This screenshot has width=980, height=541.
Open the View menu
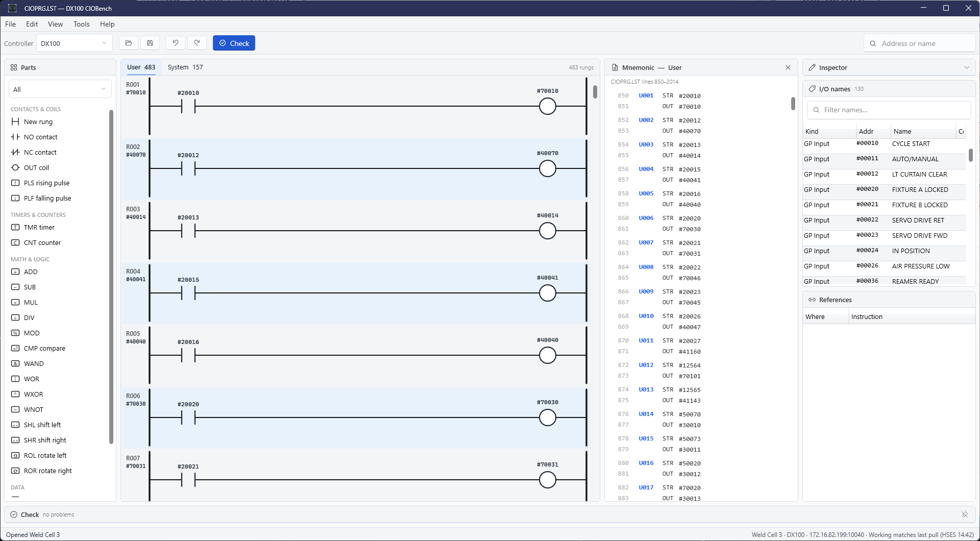pyautogui.click(x=56, y=24)
